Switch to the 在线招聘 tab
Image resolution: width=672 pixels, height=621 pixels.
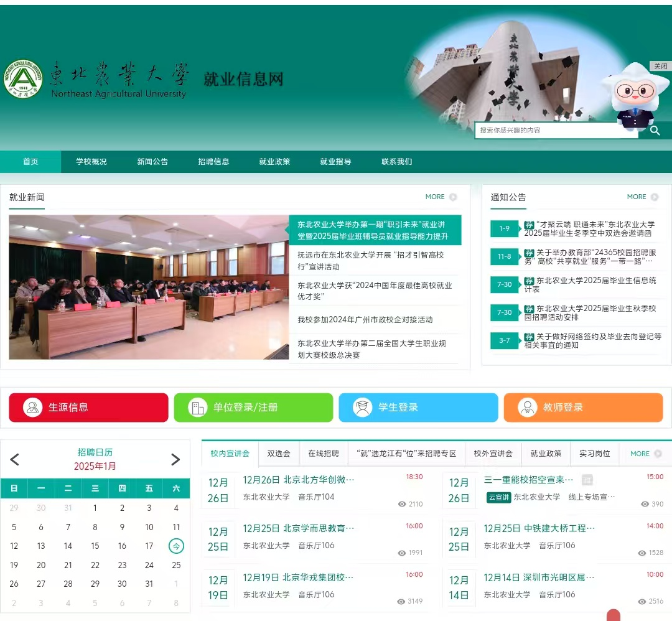(324, 454)
